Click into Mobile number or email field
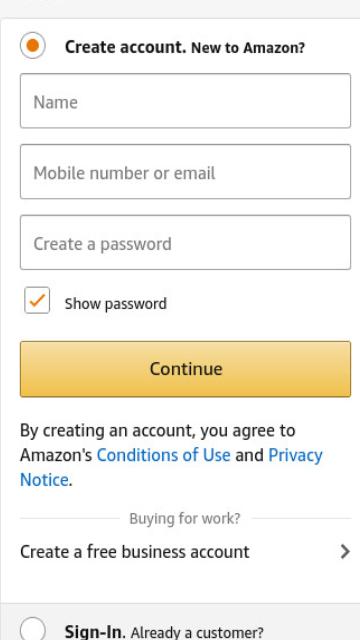Screen dimensions: 360x640 tap(185, 171)
